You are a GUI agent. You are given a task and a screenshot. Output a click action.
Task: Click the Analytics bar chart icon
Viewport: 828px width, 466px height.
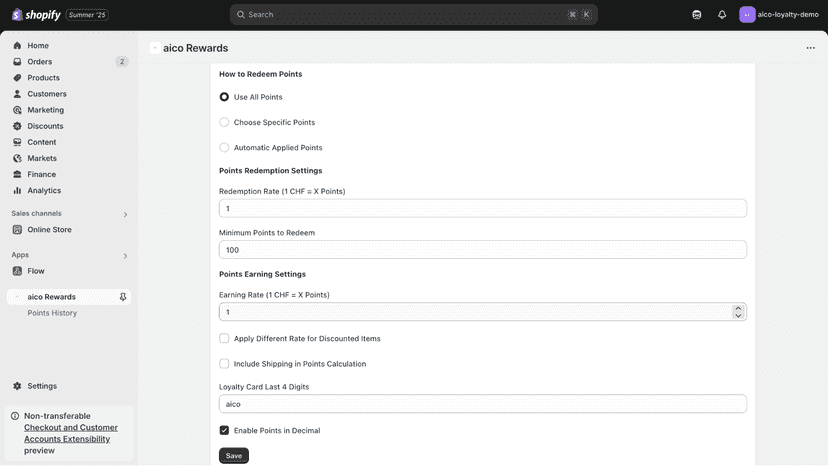tap(17, 191)
